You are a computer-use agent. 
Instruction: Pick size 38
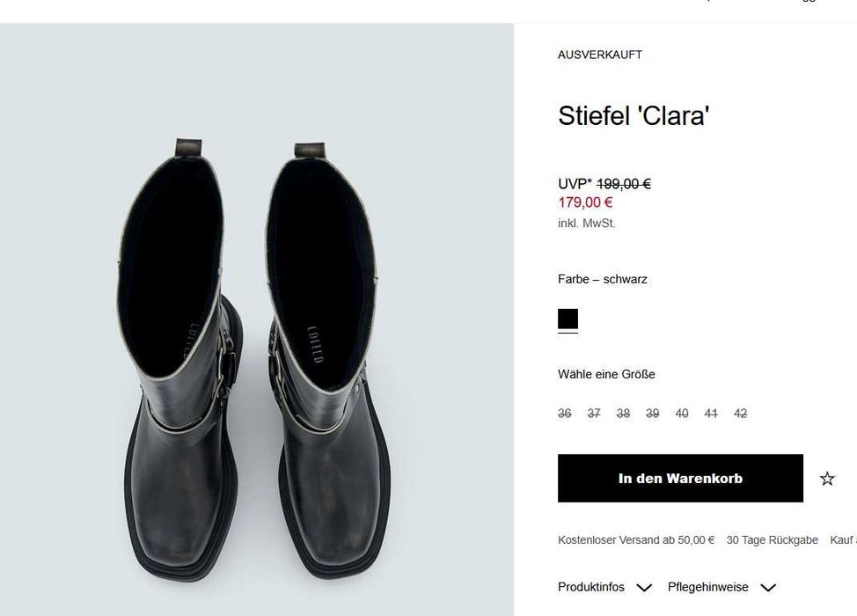coord(623,414)
